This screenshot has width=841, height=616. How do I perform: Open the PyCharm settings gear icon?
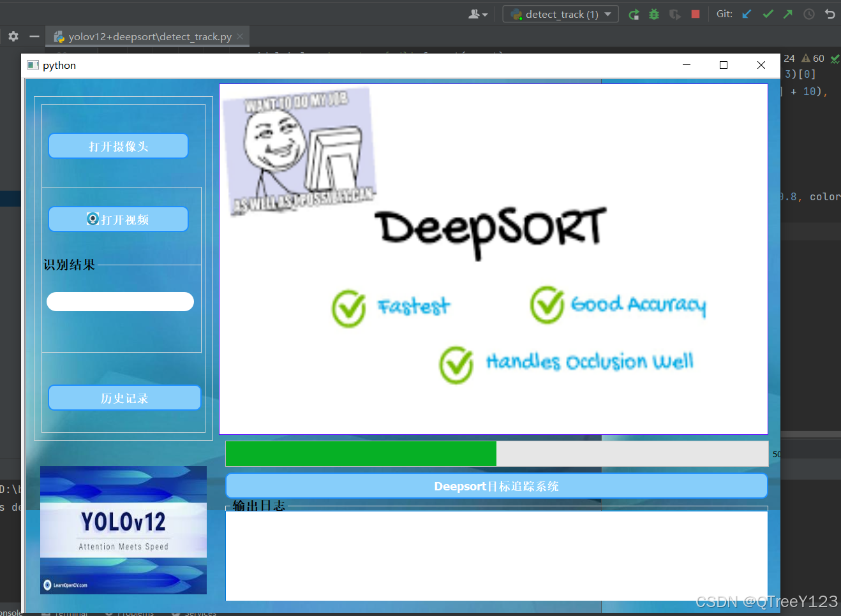(13, 36)
